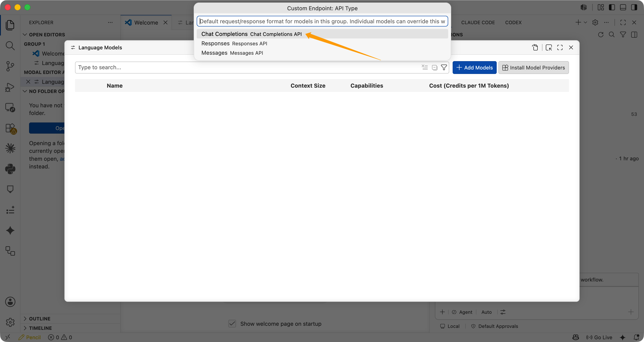
Task: Open the Search view in the activity bar
Action: (x=10, y=46)
